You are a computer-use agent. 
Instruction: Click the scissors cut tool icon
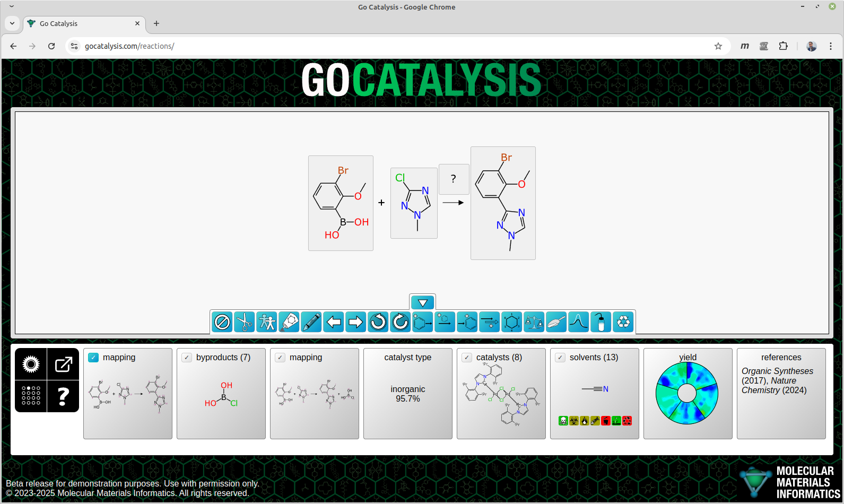(244, 322)
